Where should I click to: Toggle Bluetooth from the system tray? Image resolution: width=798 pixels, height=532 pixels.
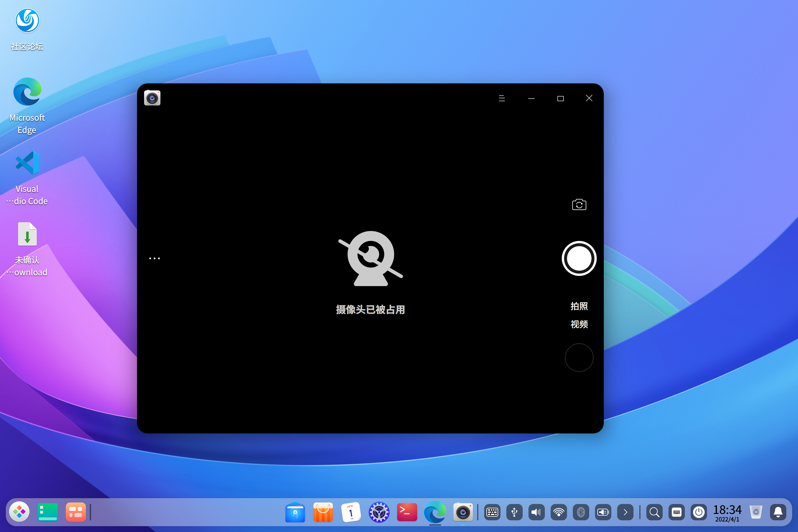coord(581,512)
